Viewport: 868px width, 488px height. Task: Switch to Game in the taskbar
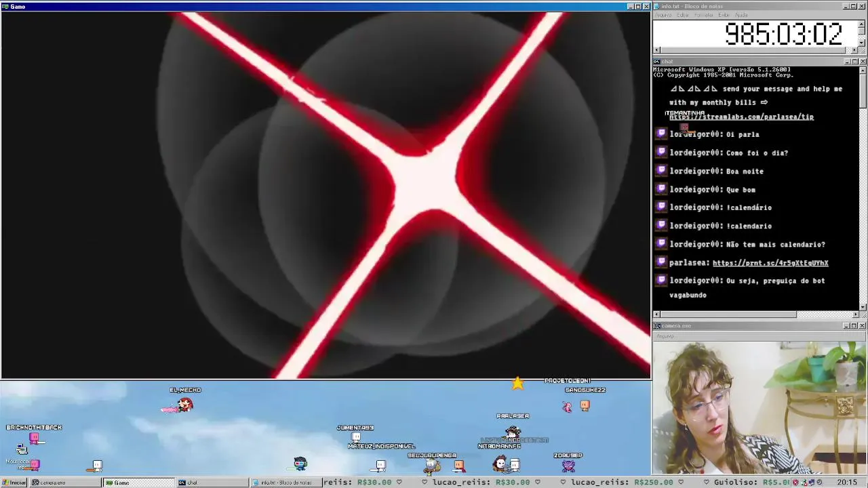click(138, 483)
